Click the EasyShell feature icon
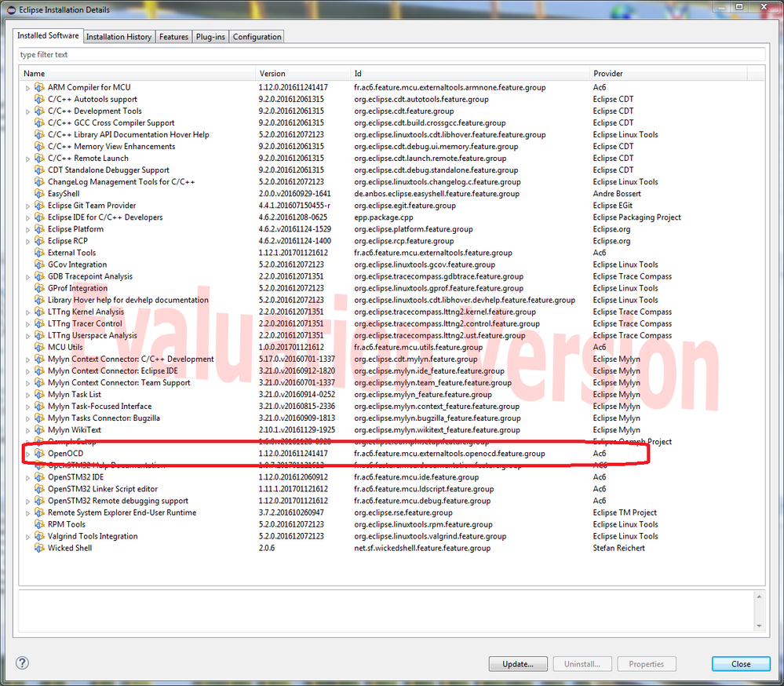This screenshot has height=686, width=784. (x=39, y=194)
